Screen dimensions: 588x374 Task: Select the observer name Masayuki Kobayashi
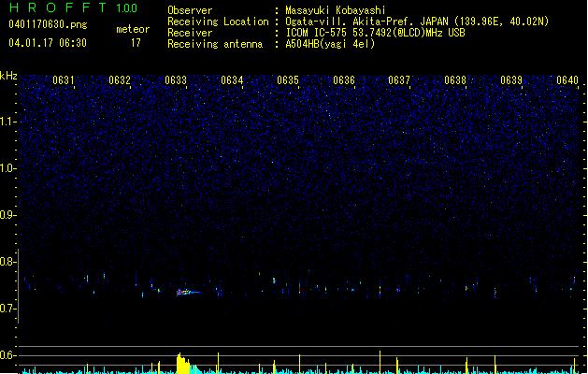336,10
